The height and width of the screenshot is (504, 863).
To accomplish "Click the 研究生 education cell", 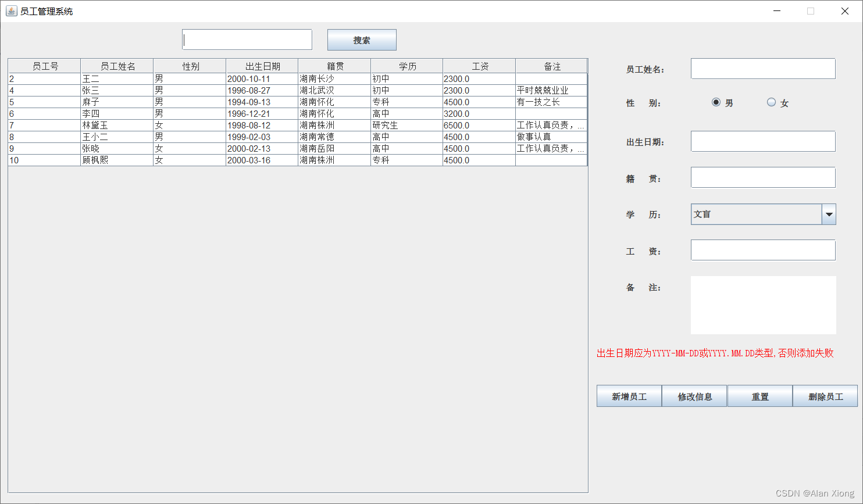I will point(406,125).
